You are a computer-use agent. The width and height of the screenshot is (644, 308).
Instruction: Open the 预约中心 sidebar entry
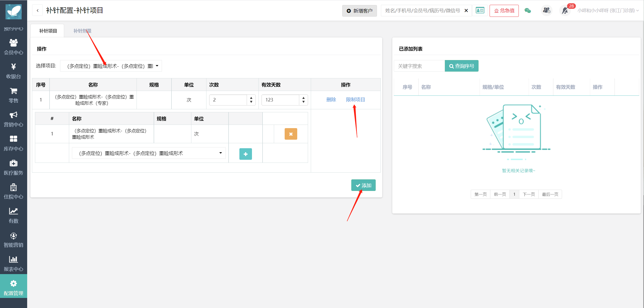tap(14, 29)
